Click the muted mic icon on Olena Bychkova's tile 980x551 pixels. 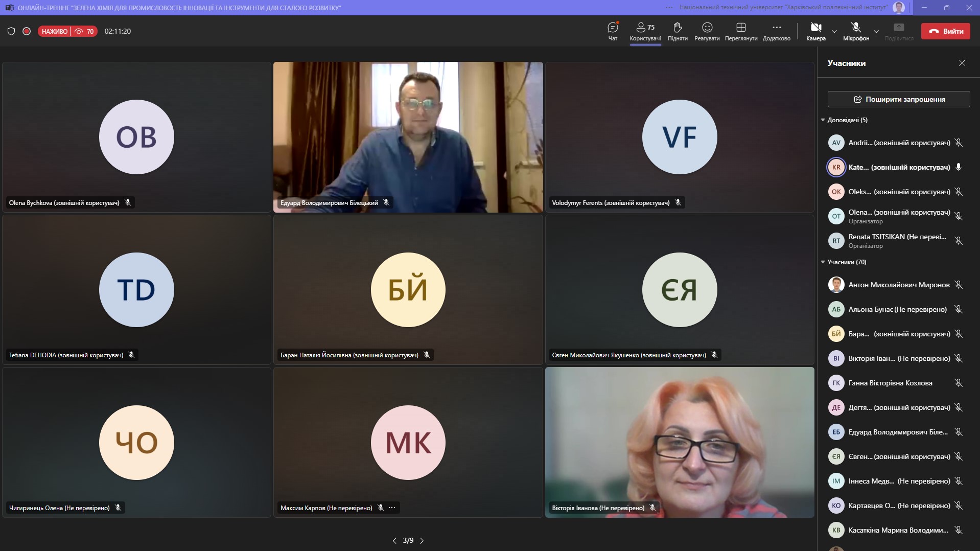coord(128,202)
